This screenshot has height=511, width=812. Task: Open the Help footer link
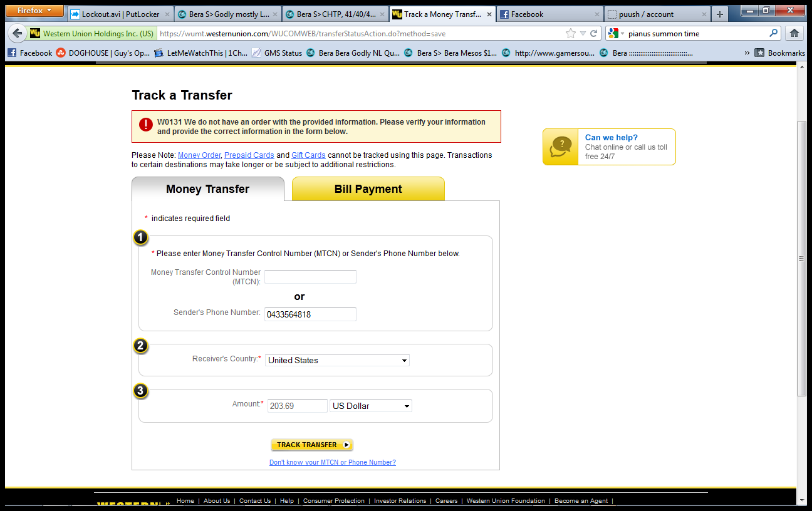coord(287,501)
